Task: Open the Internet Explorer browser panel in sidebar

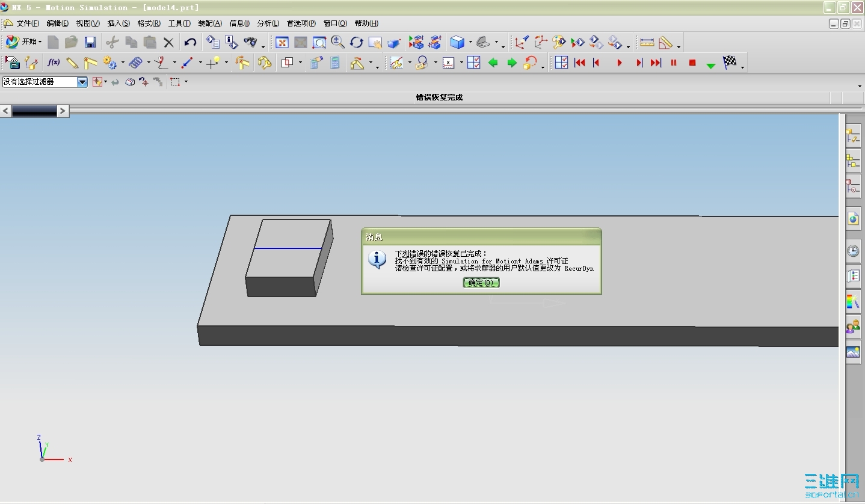Action: pyautogui.click(x=853, y=218)
